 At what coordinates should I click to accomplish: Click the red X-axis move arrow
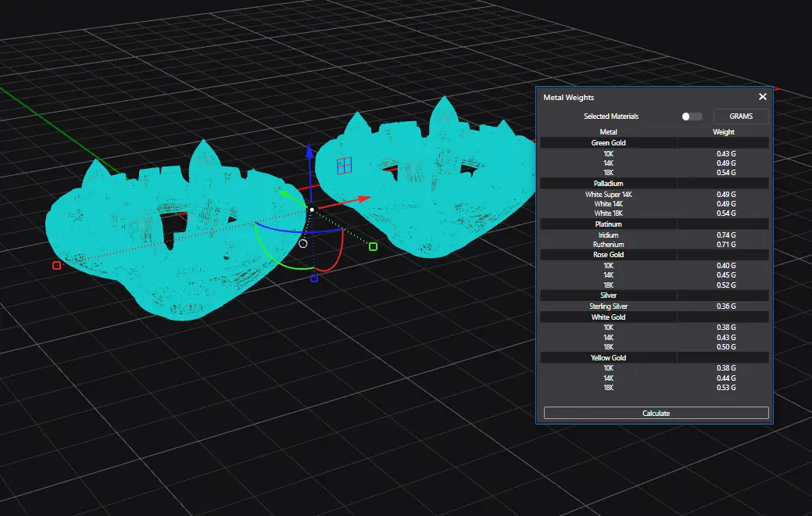(x=362, y=199)
